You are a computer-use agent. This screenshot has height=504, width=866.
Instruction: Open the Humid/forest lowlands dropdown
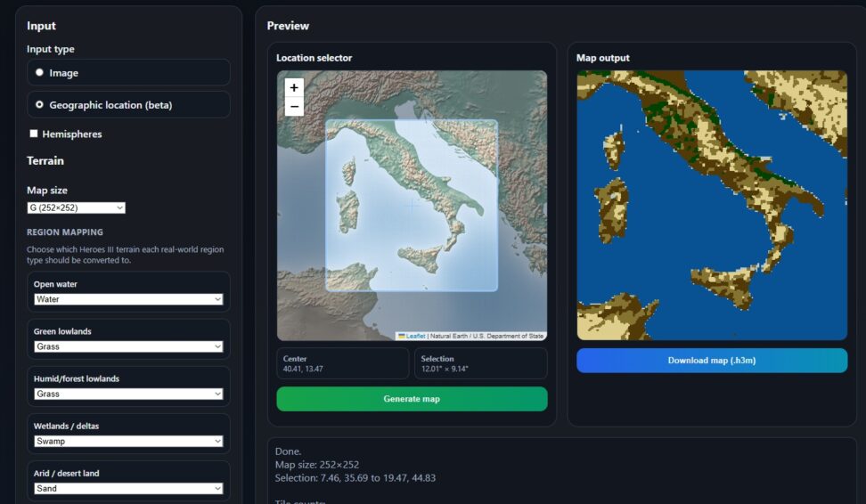click(128, 394)
